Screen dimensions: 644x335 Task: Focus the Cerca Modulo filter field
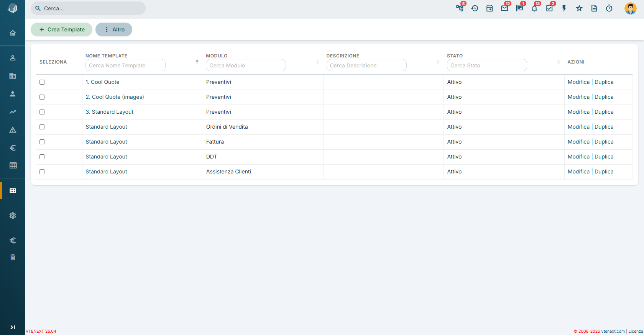246,65
